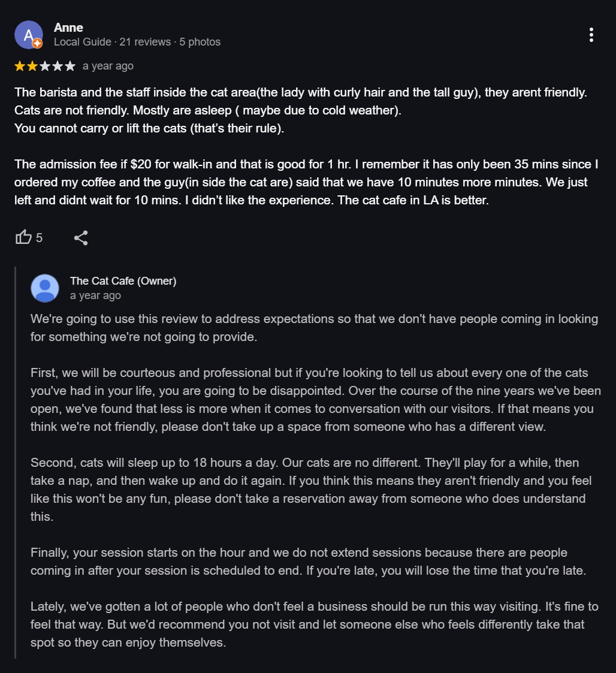Like Anne's review with thumbs-up icon
The height and width of the screenshot is (673, 616).
[23, 237]
